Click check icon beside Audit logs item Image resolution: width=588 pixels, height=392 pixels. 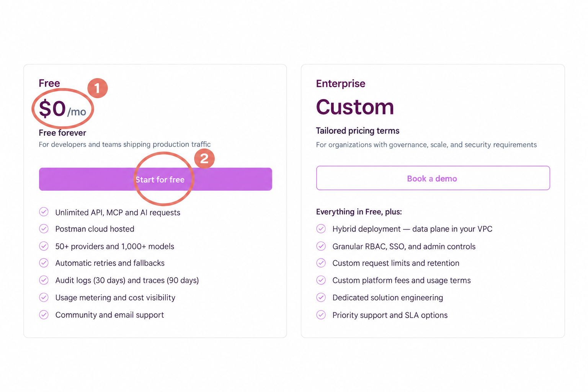pos(44,280)
